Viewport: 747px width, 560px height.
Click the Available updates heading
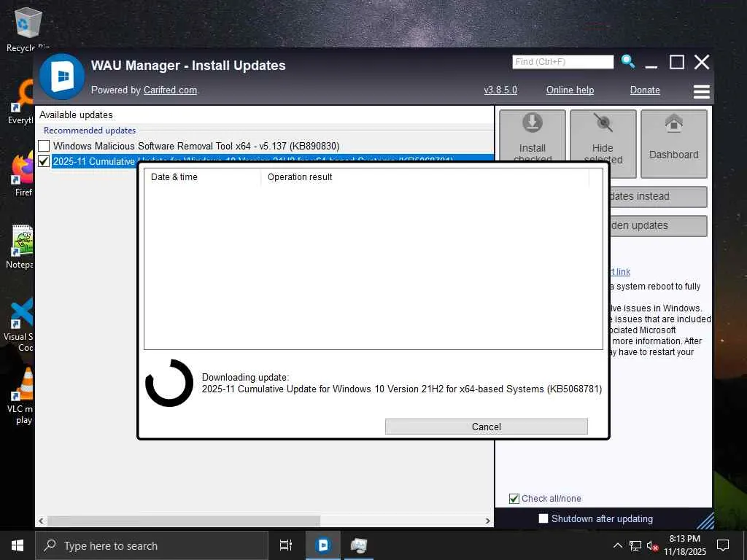pyautogui.click(x=76, y=114)
